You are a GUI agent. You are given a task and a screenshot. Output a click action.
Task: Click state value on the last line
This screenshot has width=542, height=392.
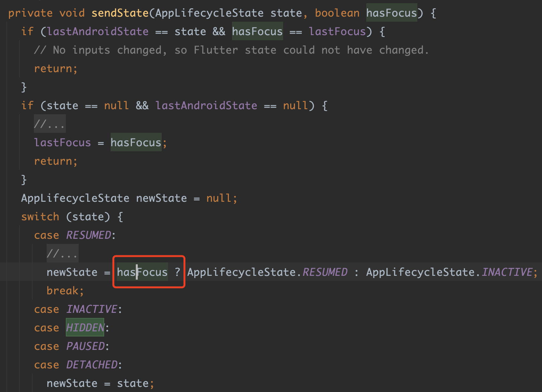[133, 383]
